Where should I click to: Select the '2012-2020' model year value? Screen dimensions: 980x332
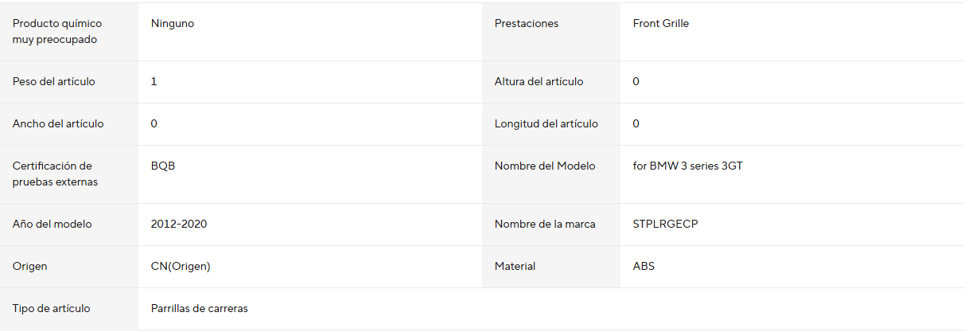[x=179, y=225]
